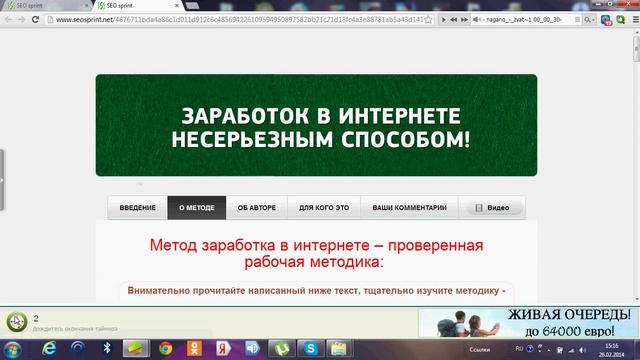Screen dimensions: 640x360
Task: Open the ОБ АВТОРЕ tab
Action: pos(257,208)
